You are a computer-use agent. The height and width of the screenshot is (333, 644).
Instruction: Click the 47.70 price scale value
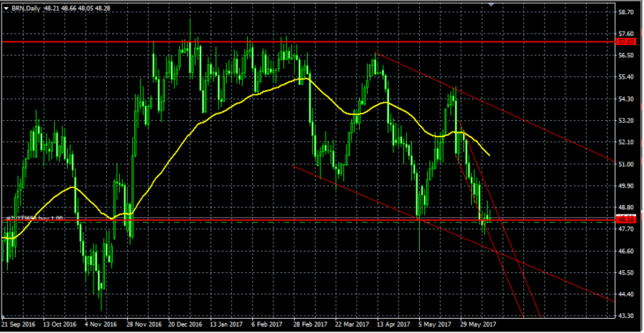[626, 230]
